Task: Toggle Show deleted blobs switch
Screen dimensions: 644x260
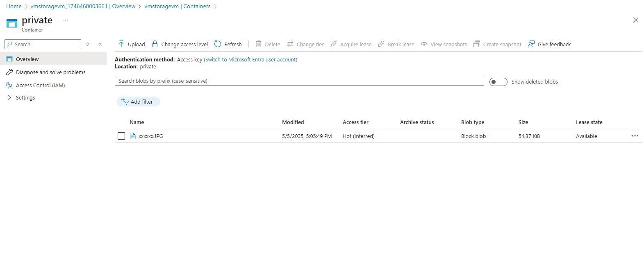Action: pyautogui.click(x=498, y=82)
